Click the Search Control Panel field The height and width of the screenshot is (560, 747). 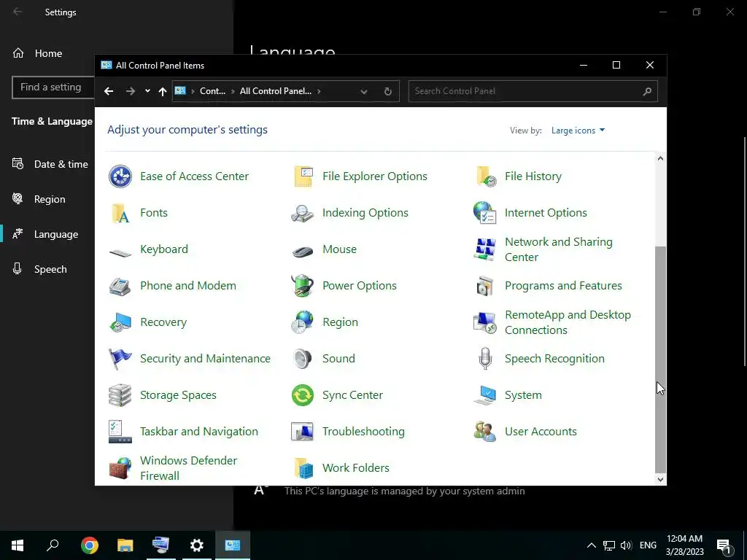(x=533, y=91)
